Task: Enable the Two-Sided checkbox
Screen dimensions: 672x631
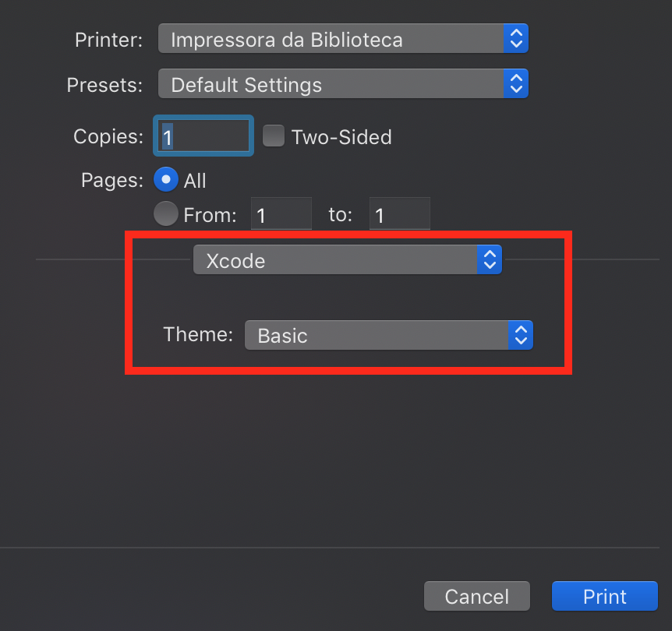Action: click(273, 136)
